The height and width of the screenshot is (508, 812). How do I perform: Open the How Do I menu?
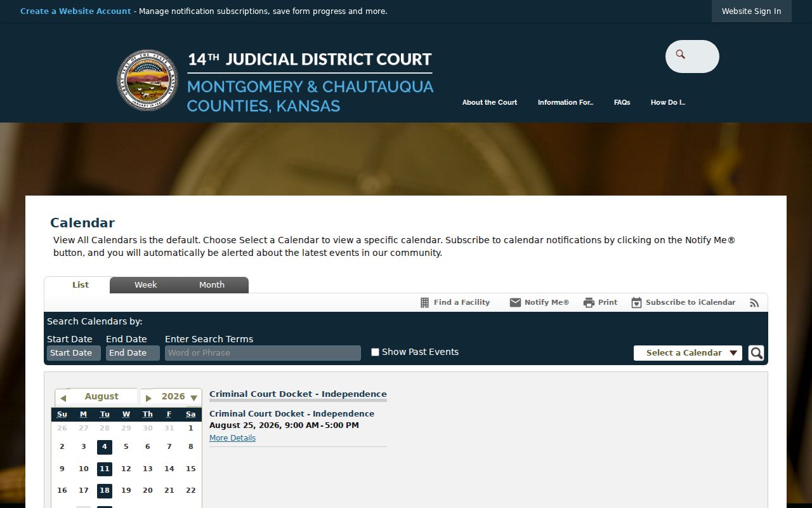click(668, 102)
